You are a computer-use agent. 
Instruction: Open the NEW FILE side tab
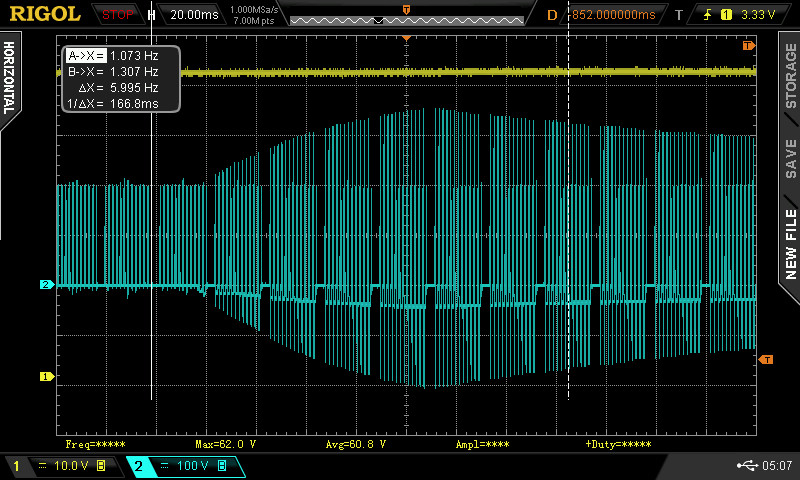pyautogui.click(x=790, y=244)
